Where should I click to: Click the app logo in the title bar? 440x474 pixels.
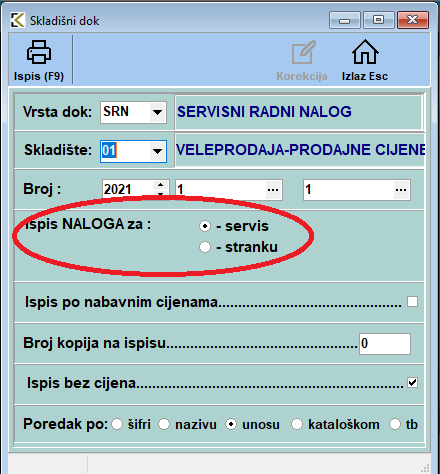point(17,20)
